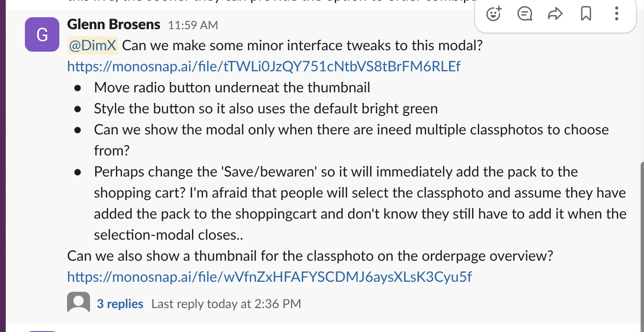Screen dimensions: 644x332
Task: Click Last reply today at 2:36 PM
Action: point(226,304)
